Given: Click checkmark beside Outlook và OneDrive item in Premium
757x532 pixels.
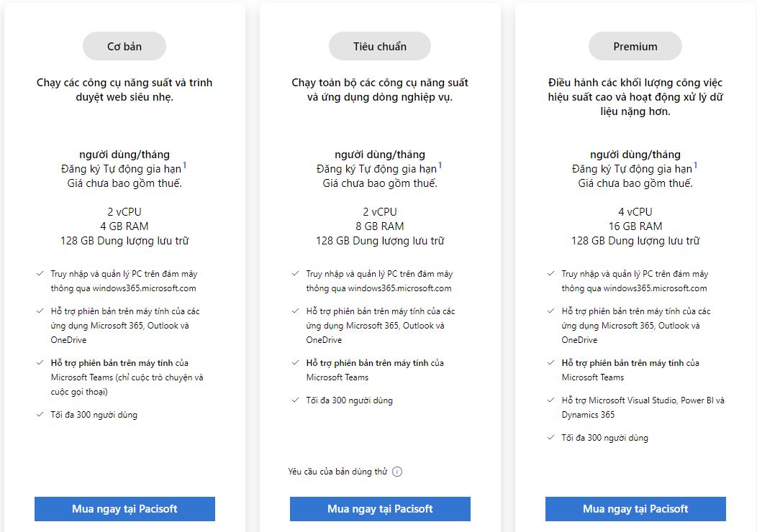Looking at the screenshot, I should pos(551,311).
